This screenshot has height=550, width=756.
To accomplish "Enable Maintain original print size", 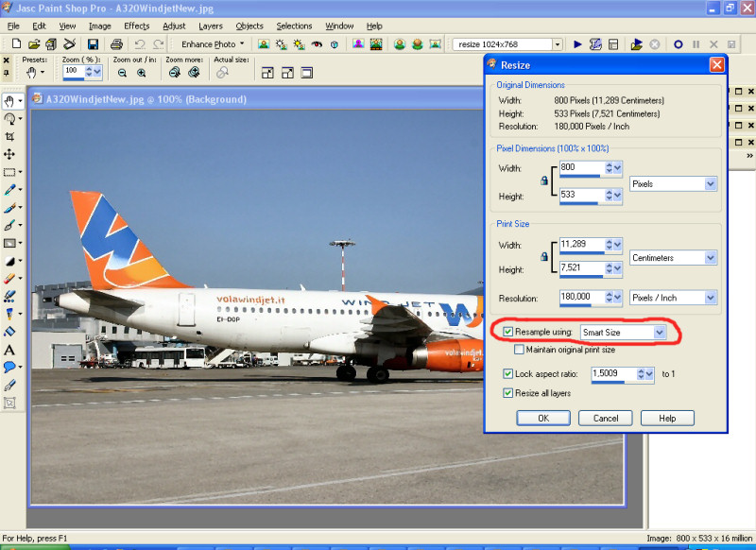I will pos(519,350).
